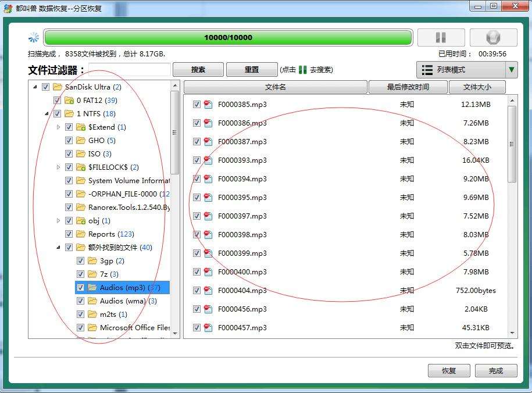Viewport: 532px width, 393px height.
Task: Collapse the 1 NTFS partition node
Action: 47,114
